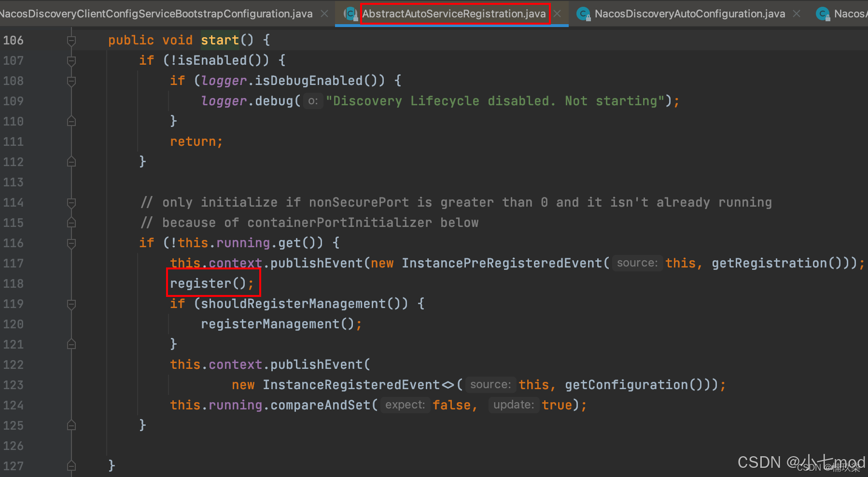Click InstanceRegisteredEvent class name

[351, 385]
